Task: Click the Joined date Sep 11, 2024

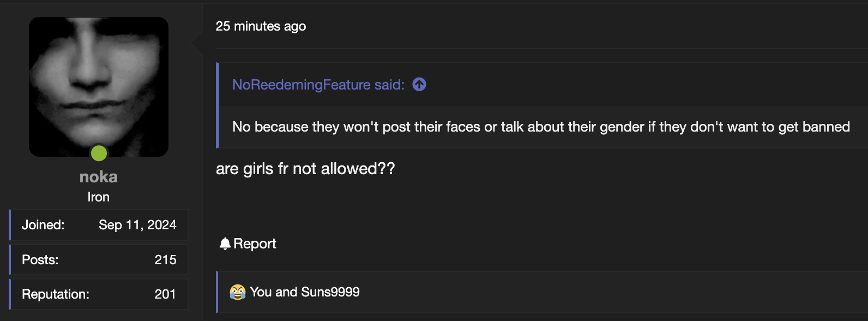Action: pos(137,225)
